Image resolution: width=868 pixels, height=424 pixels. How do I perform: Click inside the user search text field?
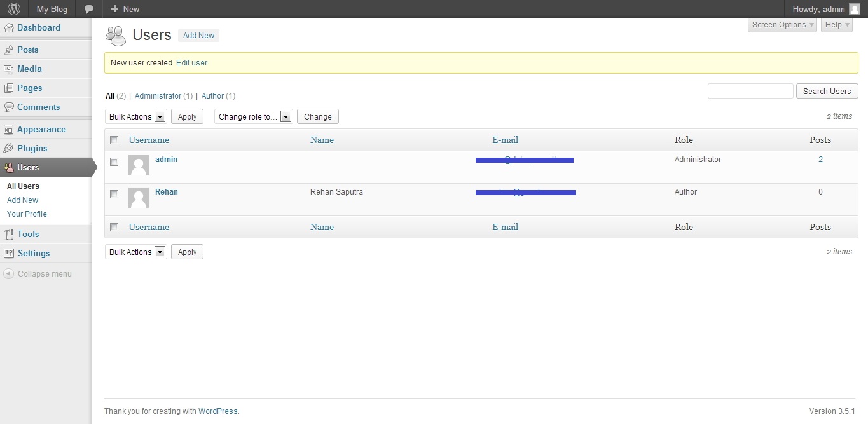750,91
